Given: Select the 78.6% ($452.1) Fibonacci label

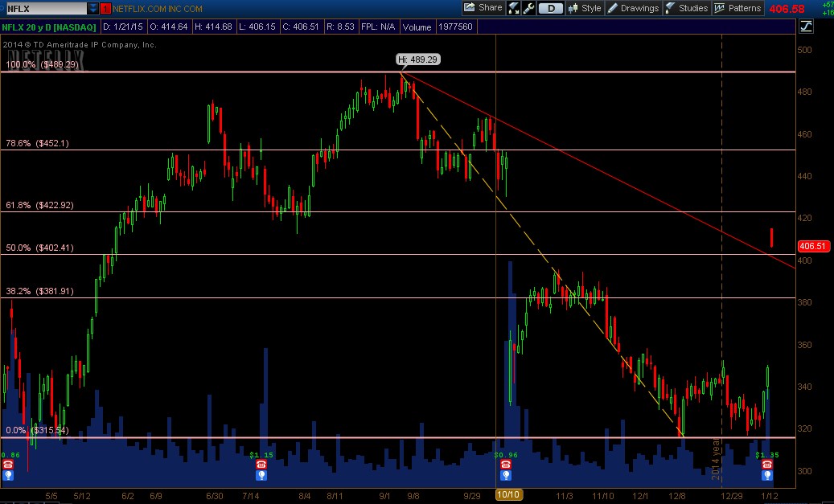Looking at the screenshot, I should 37,144.
